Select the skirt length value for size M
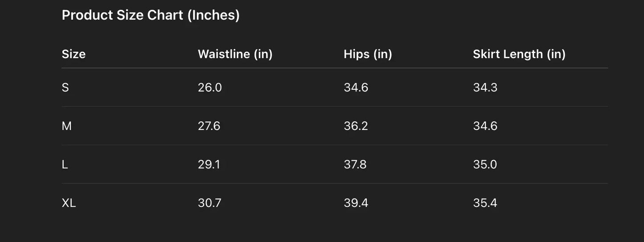 485,126
